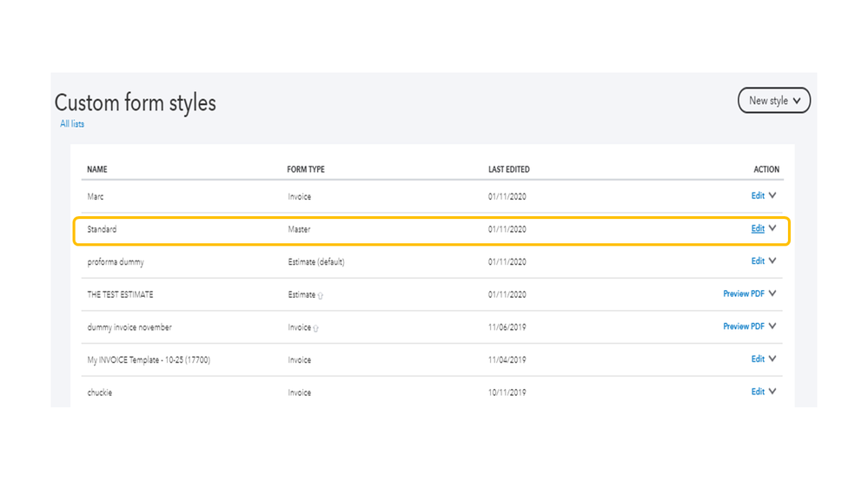Screen dimensions: 868x488
Task: Click the import icon beside THE TEST ESTIMATE's Estimate type
Action: 321,296
